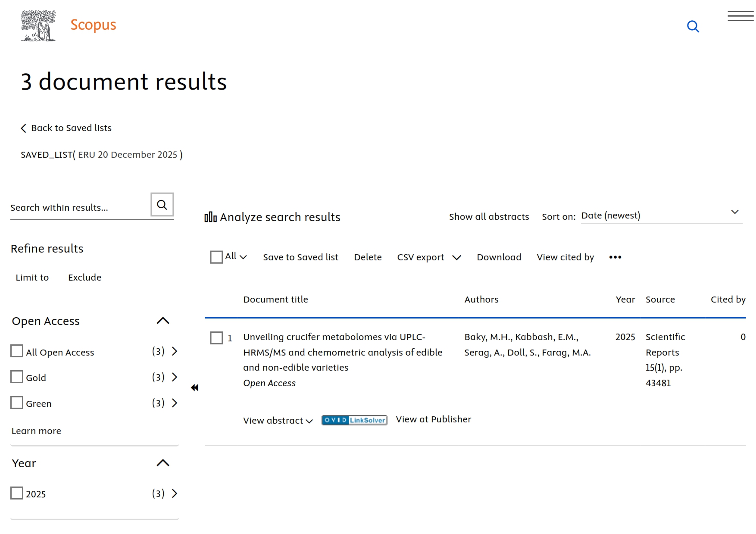Click the Analyze search results chart icon
Image resolution: width=756 pixels, height=534 pixels.
pyautogui.click(x=210, y=217)
